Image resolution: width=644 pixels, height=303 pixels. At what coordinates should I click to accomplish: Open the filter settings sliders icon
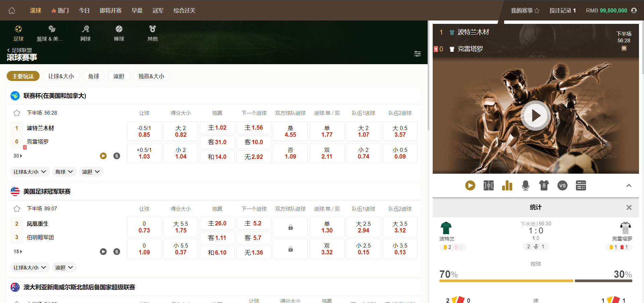[x=417, y=54]
